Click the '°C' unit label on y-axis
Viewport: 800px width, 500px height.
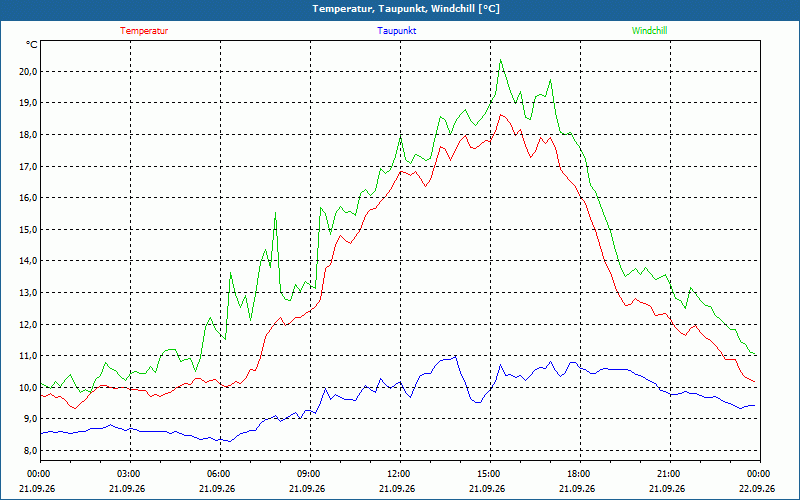[x=32, y=45]
